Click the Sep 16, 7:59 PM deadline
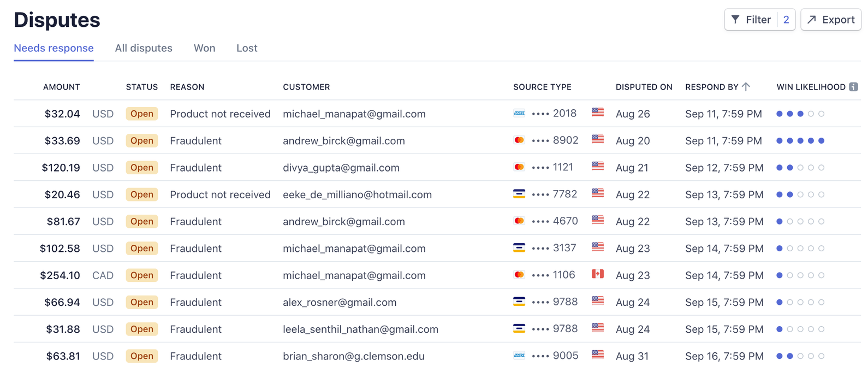 coord(724,356)
